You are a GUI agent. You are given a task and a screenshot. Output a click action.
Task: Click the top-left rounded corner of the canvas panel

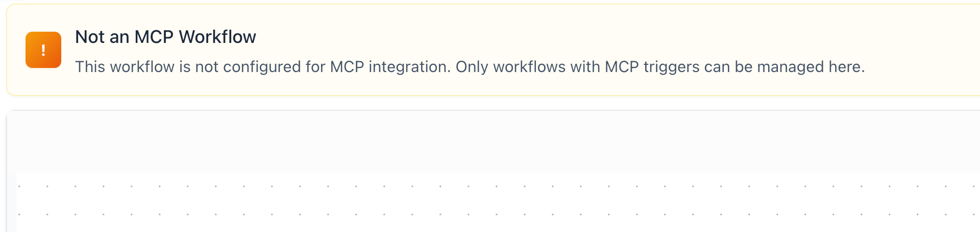(x=10, y=113)
